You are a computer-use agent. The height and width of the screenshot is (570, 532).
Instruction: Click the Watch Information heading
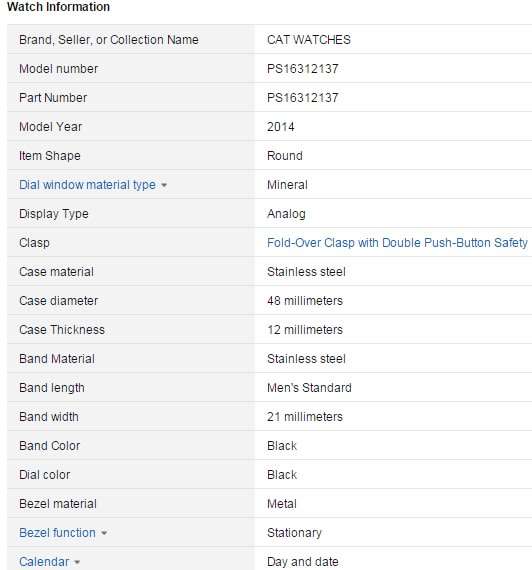(58, 7)
